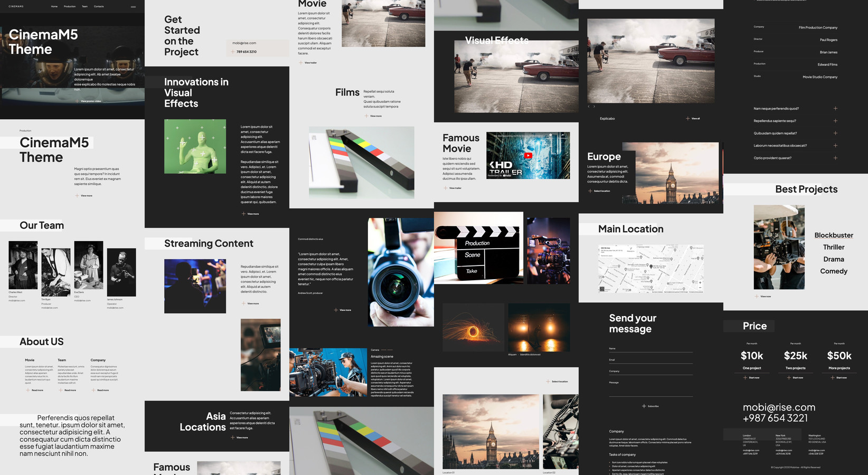Play the Famous Movie YouTube trailer
This screenshot has height=475, width=868.
528,155
